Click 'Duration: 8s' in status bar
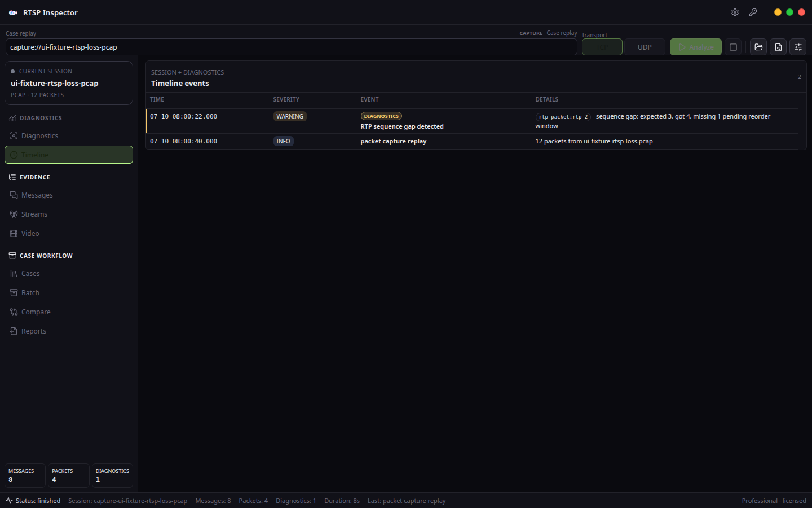The width and height of the screenshot is (812, 508). 342,501
